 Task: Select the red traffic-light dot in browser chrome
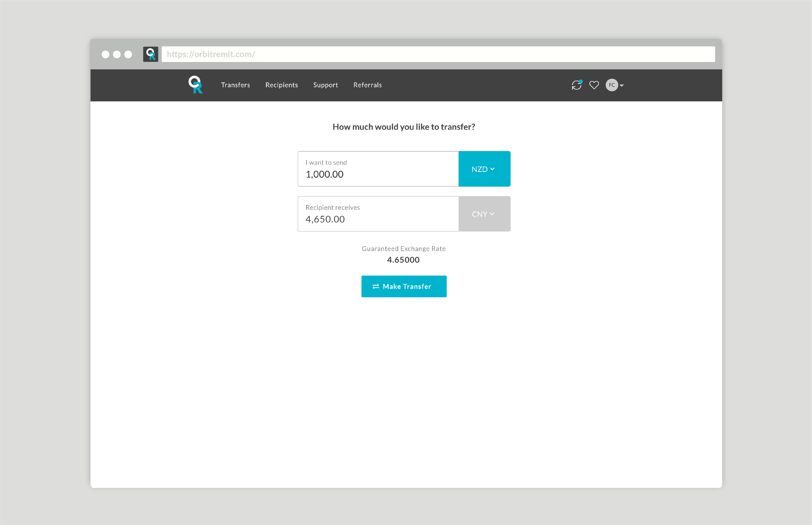point(106,54)
